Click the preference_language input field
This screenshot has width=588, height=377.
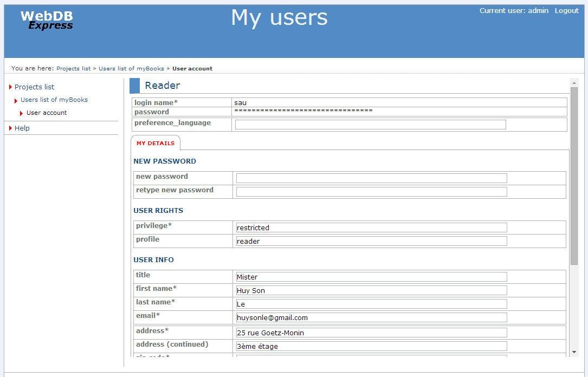tap(370, 125)
